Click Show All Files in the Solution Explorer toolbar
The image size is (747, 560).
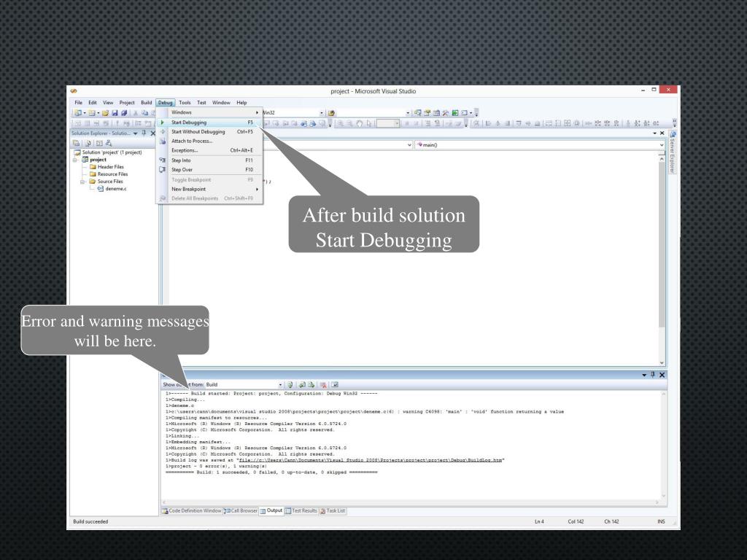(x=88, y=143)
